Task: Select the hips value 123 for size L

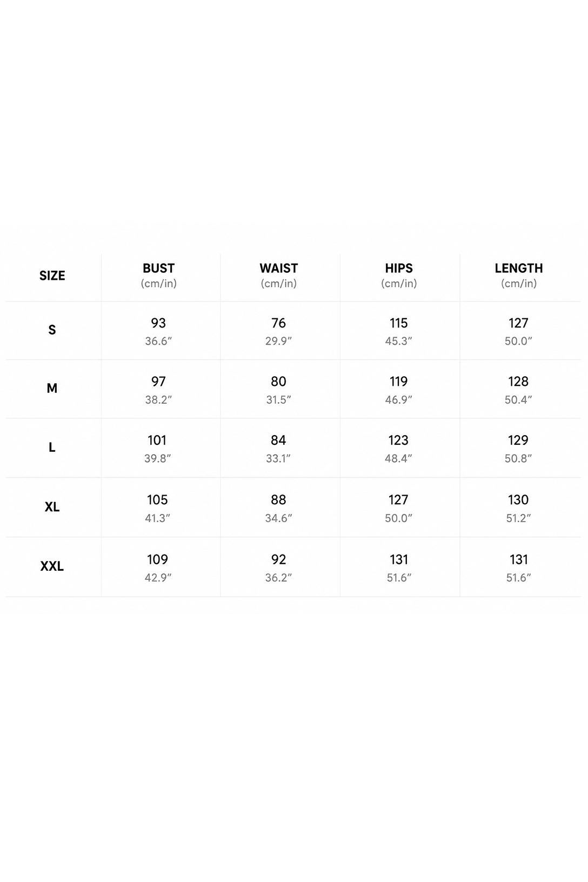Action: point(398,440)
